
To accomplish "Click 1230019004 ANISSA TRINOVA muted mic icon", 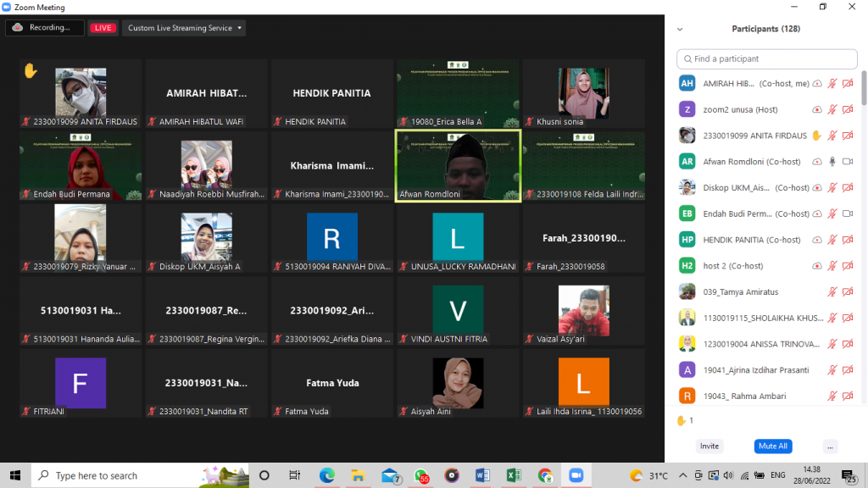I will click(832, 344).
